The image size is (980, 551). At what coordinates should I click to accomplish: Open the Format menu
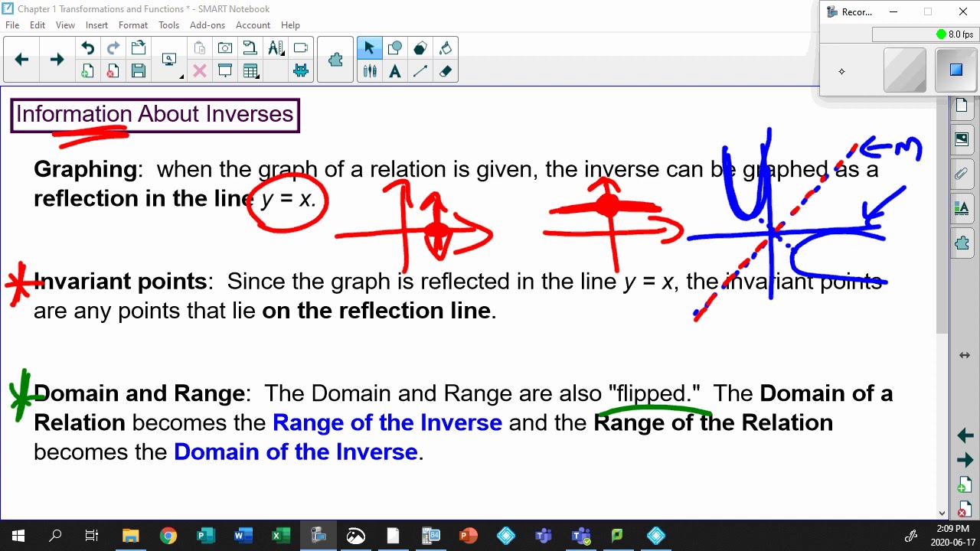pyautogui.click(x=133, y=25)
